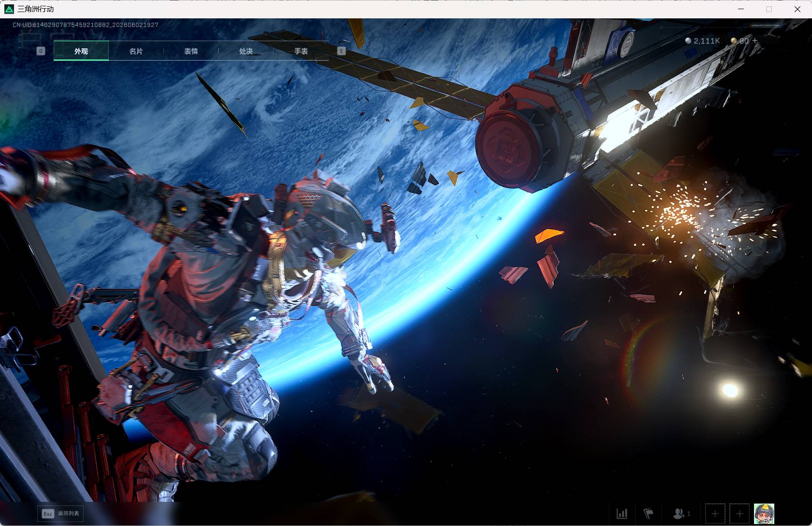Click the player avatar portrait
This screenshot has height=526, width=812.
764,513
